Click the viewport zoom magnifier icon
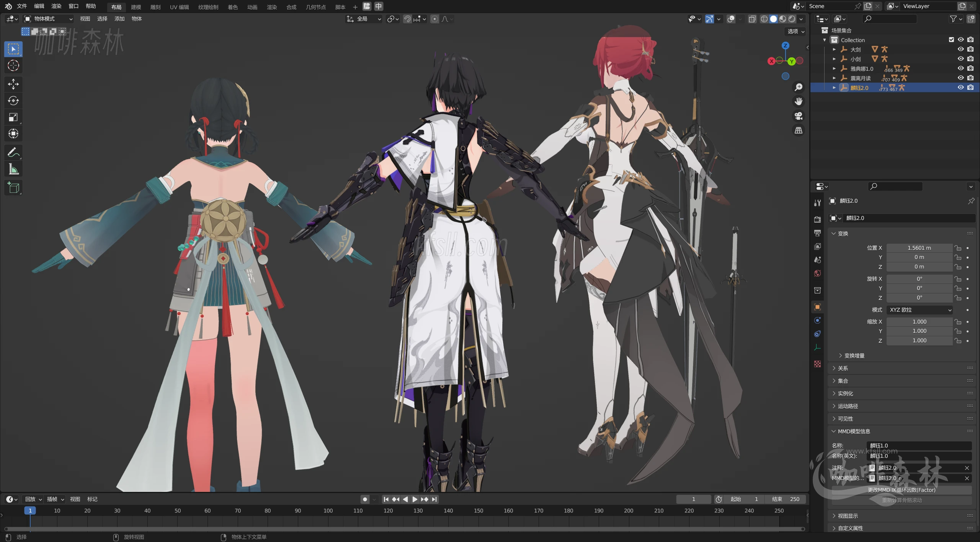Image resolution: width=980 pixels, height=542 pixels. coord(799,87)
